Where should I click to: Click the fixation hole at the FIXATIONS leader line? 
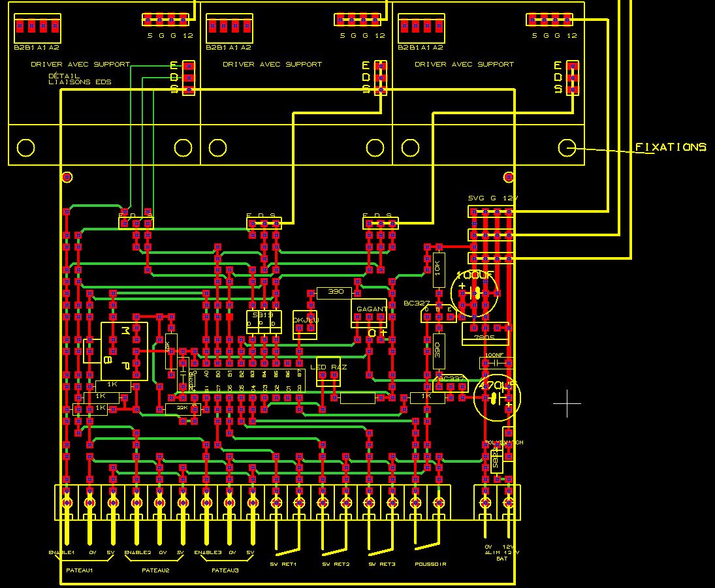[567, 147]
